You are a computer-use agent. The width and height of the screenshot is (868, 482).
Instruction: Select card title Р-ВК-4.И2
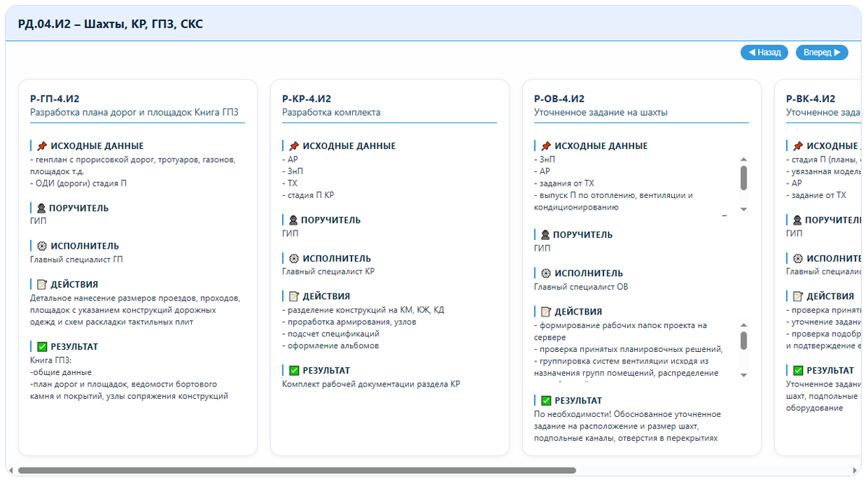(x=811, y=99)
